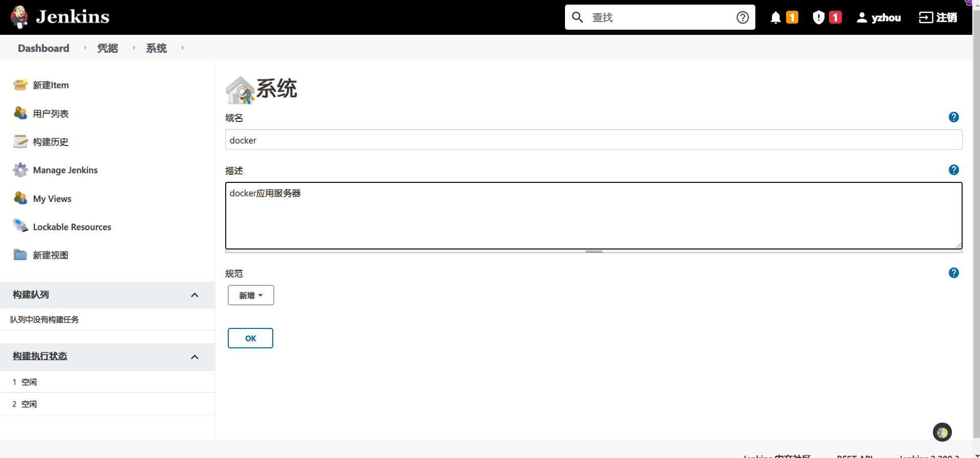Viewport: 980px width, 458px height.
Task: Click the 新建视图 folder icon
Action: pos(20,255)
